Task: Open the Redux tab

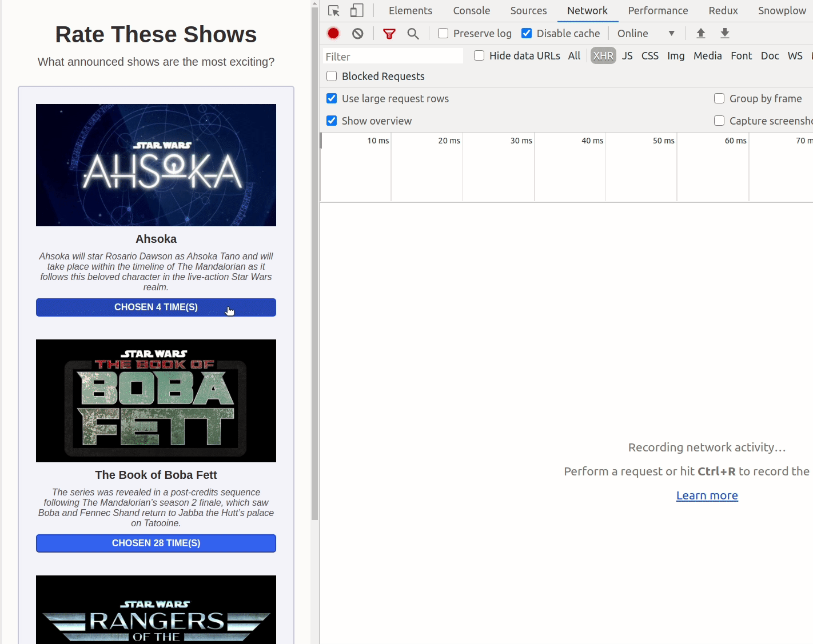Action: [x=723, y=11]
